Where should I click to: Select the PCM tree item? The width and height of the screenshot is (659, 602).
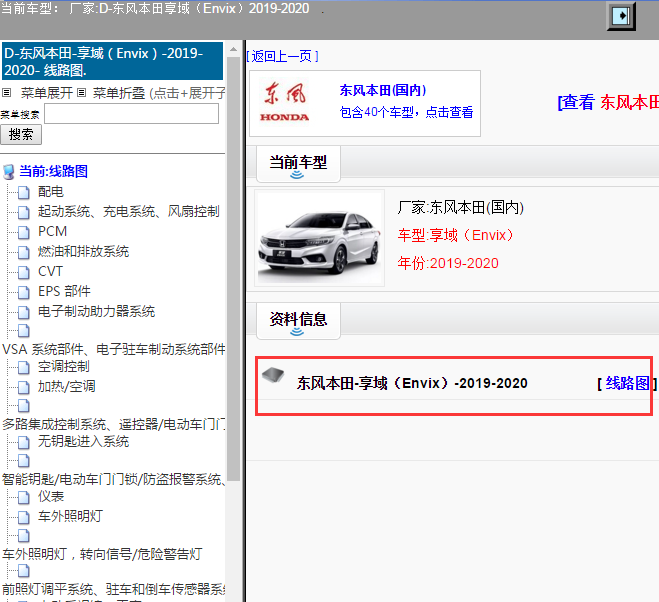(x=53, y=231)
